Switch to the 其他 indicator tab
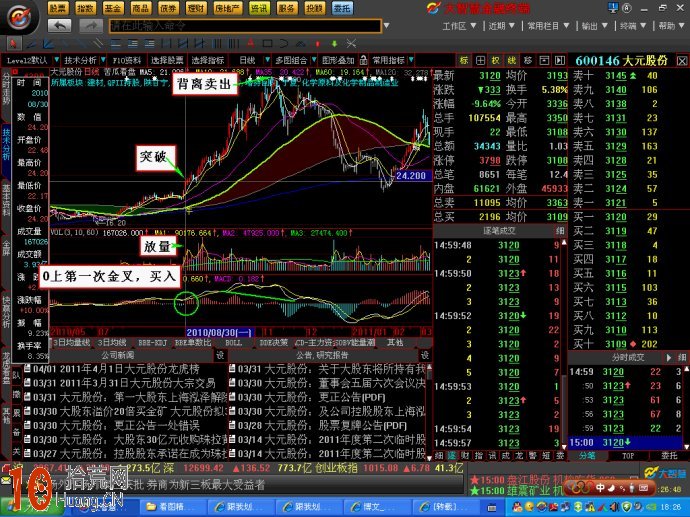 click(x=395, y=342)
